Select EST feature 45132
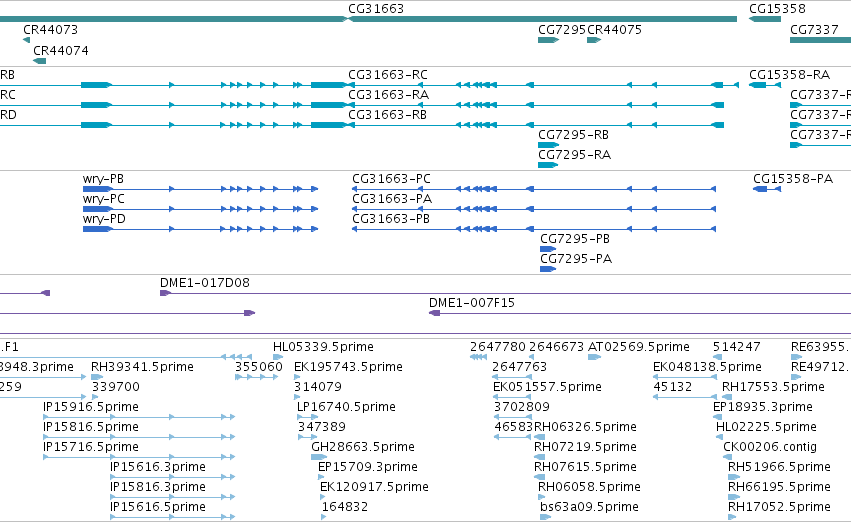 672,387
